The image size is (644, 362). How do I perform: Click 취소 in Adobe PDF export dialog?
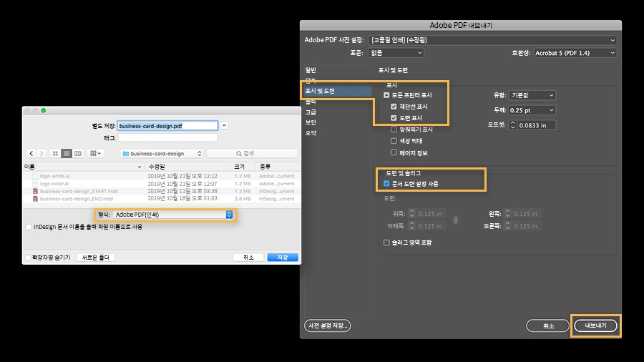click(x=548, y=326)
